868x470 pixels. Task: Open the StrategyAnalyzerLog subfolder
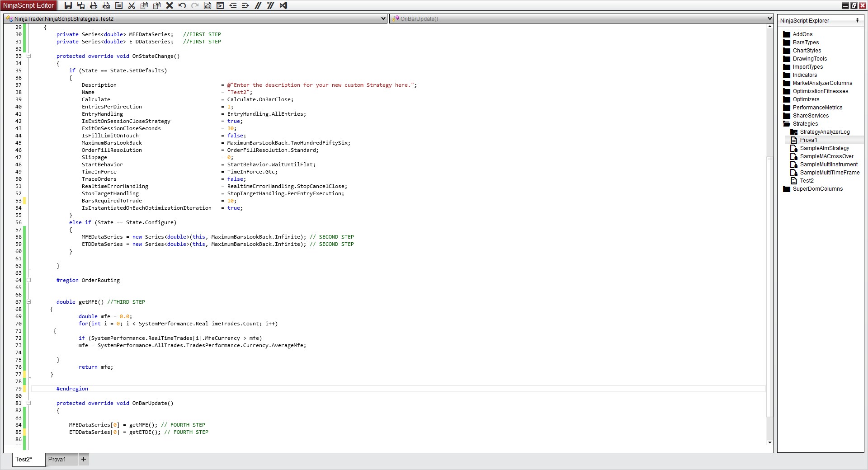(x=825, y=132)
